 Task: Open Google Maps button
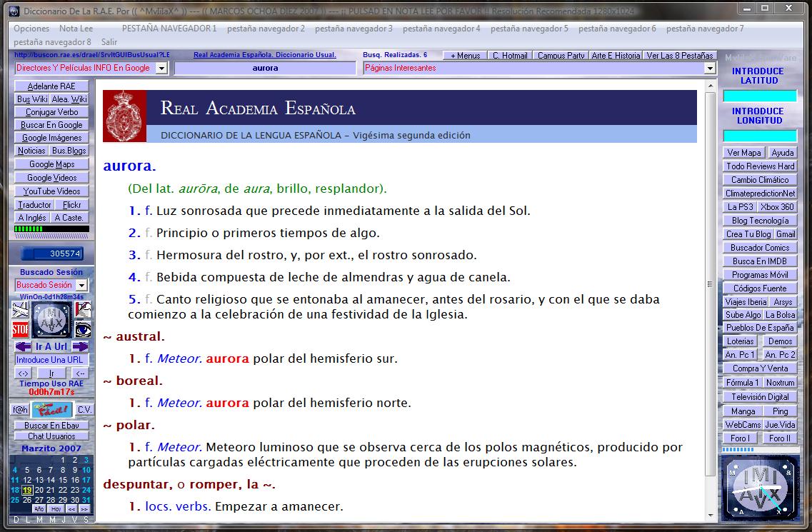click(x=51, y=164)
